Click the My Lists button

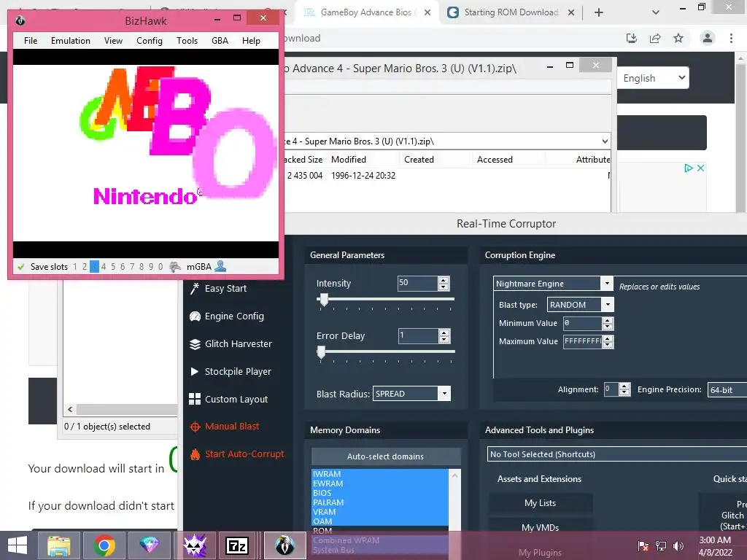coord(541,503)
